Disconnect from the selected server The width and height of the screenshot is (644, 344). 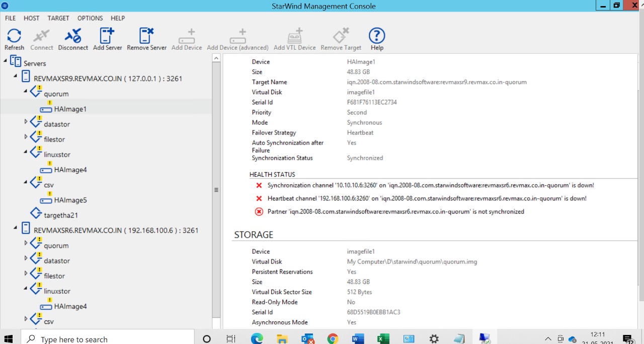(73, 36)
